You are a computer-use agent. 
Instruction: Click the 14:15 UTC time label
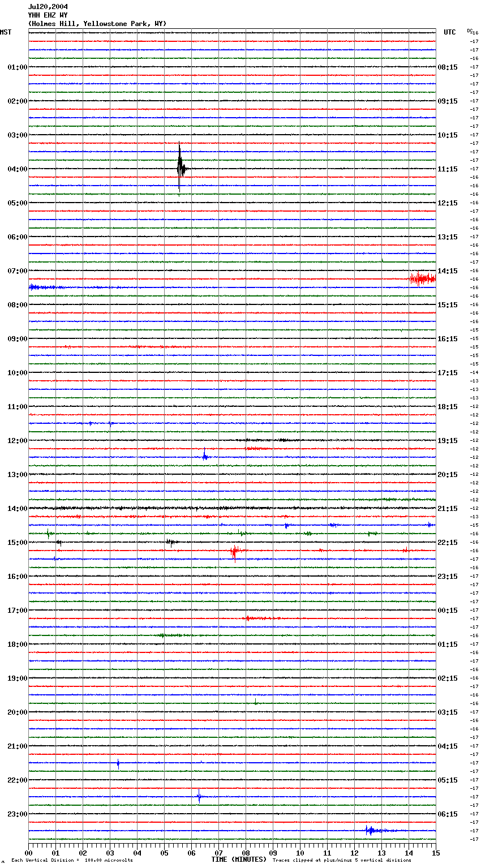coord(448,271)
